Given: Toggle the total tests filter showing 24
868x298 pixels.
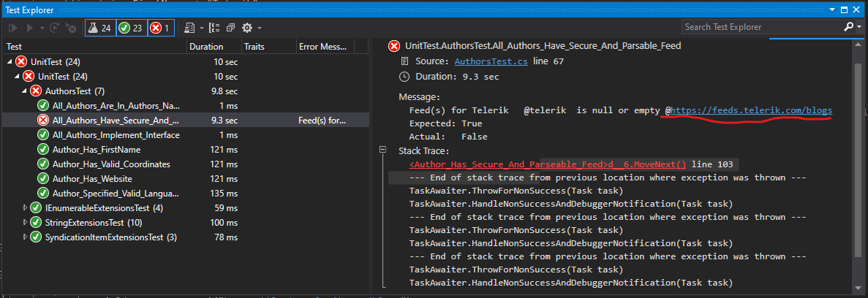Looking at the screenshot, I should 100,27.
